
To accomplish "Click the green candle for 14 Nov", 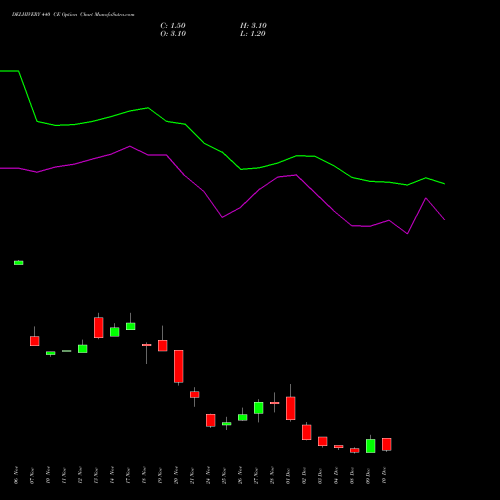I will [x=115, y=332].
